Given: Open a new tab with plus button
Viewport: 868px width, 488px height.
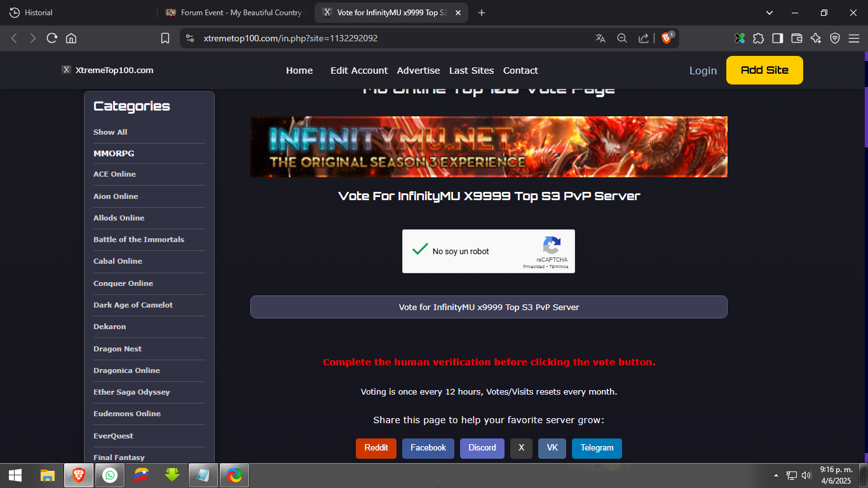Looking at the screenshot, I should pos(482,13).
